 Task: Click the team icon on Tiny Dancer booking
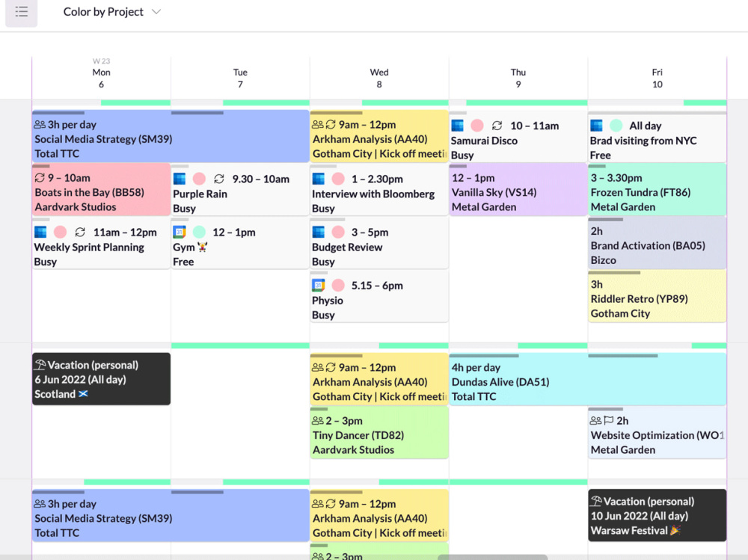(318, 421)
